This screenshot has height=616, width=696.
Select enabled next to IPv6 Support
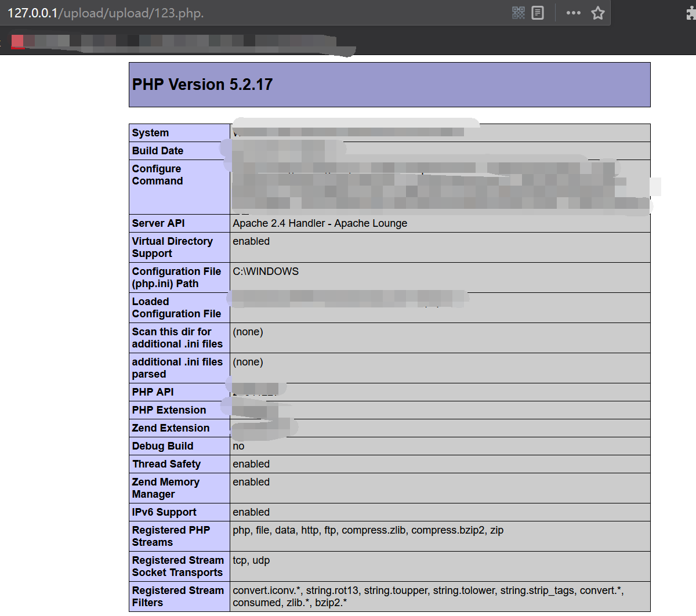point(251,512)
